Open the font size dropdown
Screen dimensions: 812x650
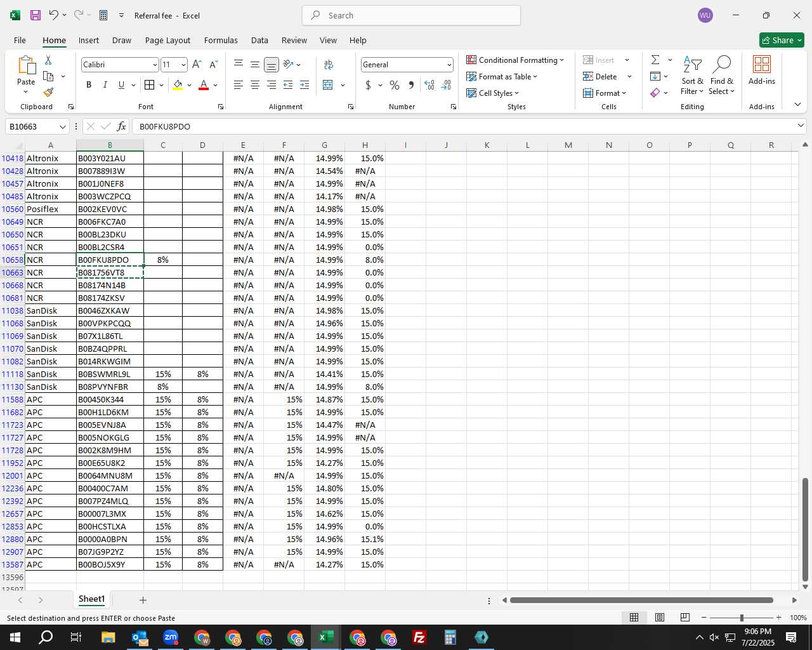(183, 65)
